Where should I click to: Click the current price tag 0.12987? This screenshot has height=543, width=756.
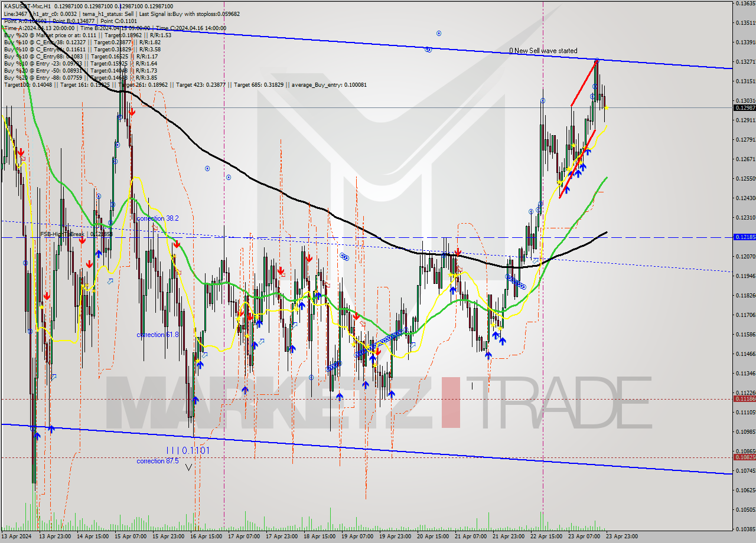(x=744, y=107)
